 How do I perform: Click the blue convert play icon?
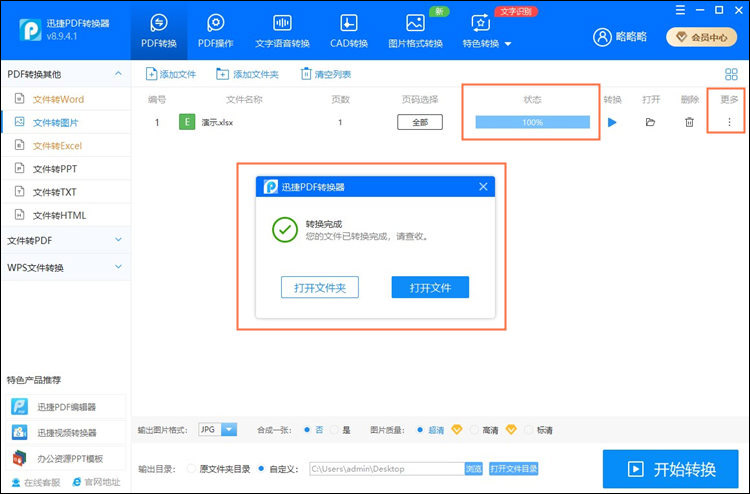click(x=612, y=122)
